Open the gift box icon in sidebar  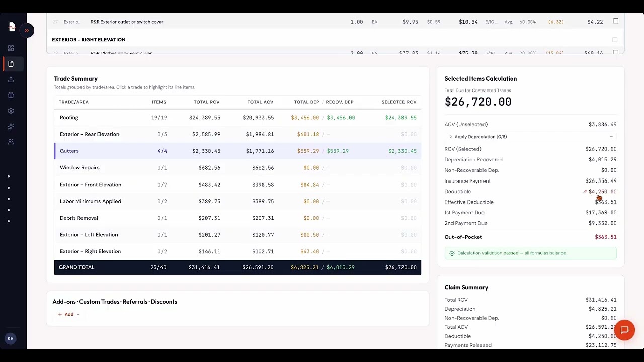tap(11, 95)
